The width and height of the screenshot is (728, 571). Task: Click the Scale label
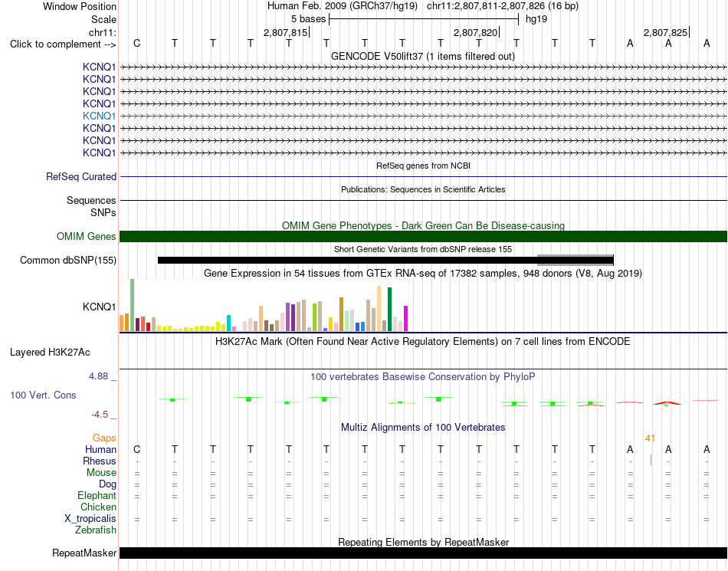click(104, 19)
